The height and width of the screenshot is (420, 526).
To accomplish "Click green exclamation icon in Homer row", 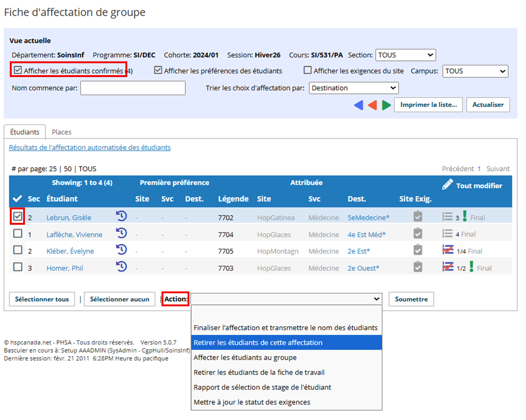I will pos(471,266).
